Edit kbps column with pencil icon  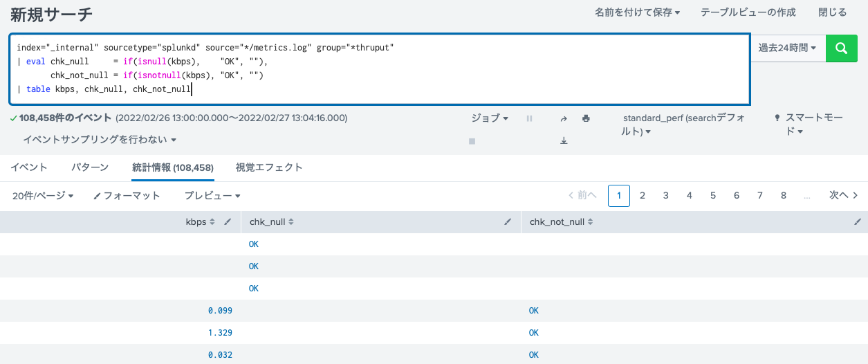(x=228, y=222)
